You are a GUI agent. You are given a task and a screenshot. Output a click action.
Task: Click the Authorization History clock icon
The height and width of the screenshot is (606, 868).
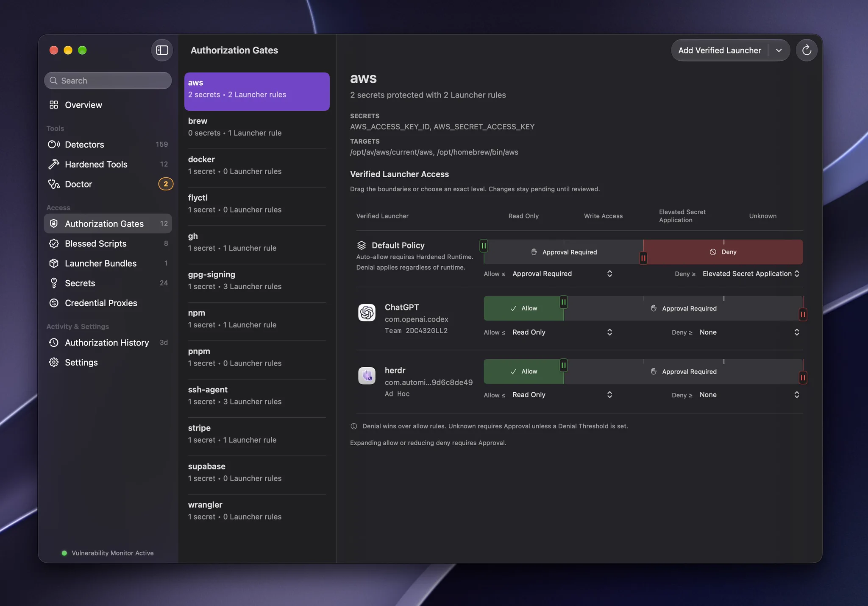coord(54,343)
